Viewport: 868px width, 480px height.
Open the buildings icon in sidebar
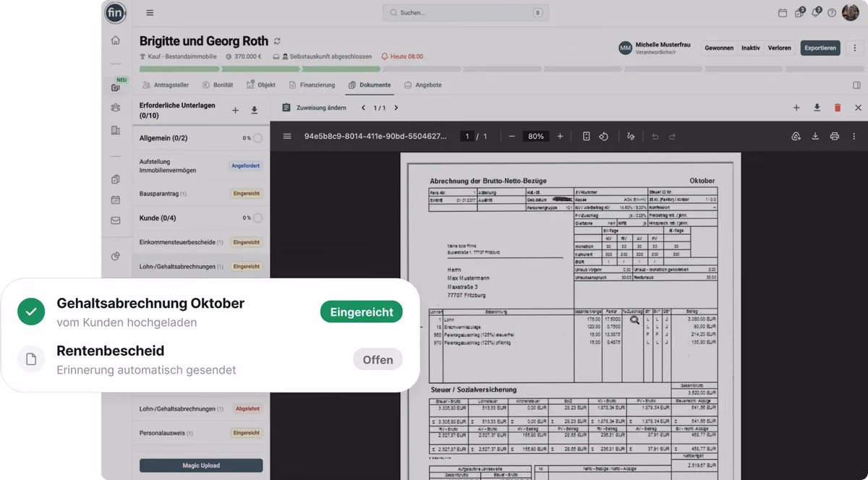click(x=116, y=130)
